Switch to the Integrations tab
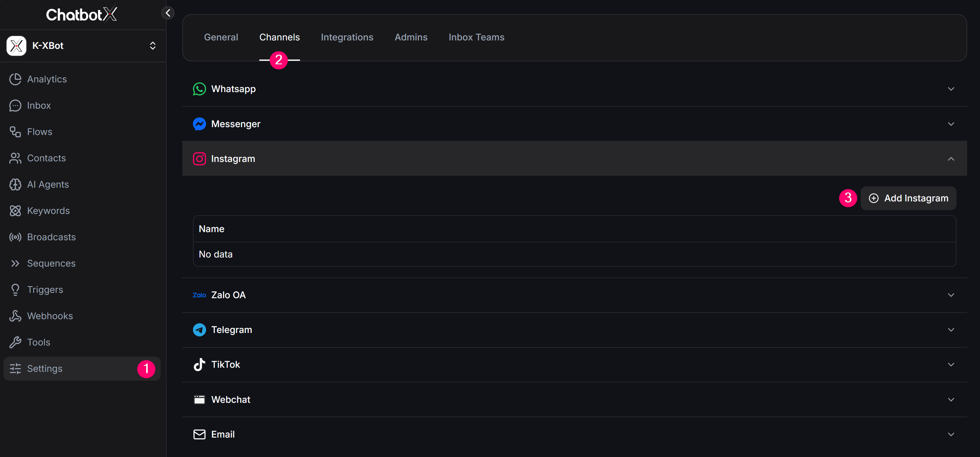The width and height of the screenshot is (980, 457). (347, 37)
